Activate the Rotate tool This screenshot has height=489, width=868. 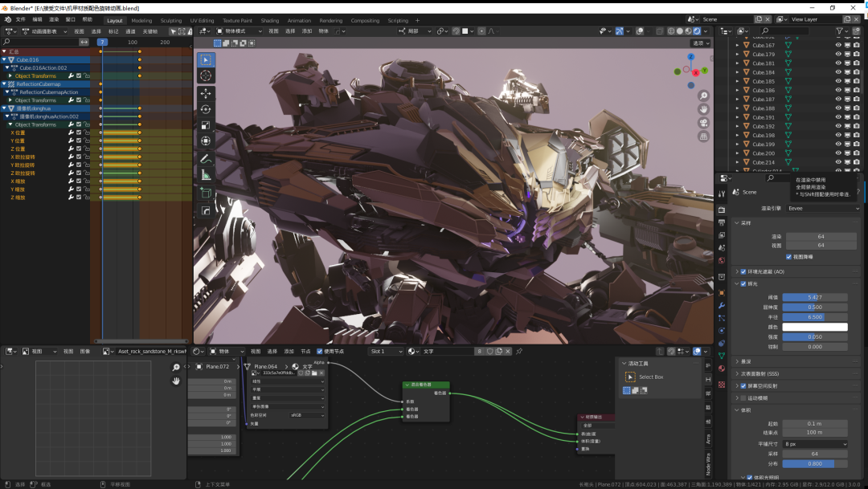pos(206,109)
